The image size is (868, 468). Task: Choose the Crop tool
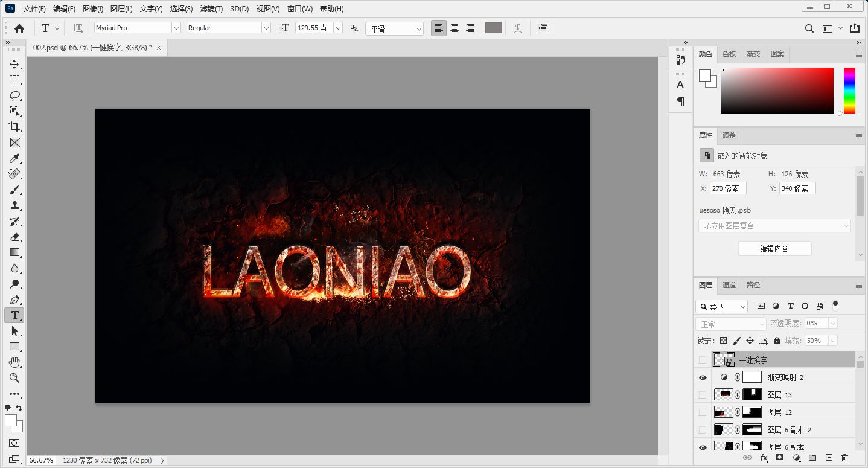[14, 127]
